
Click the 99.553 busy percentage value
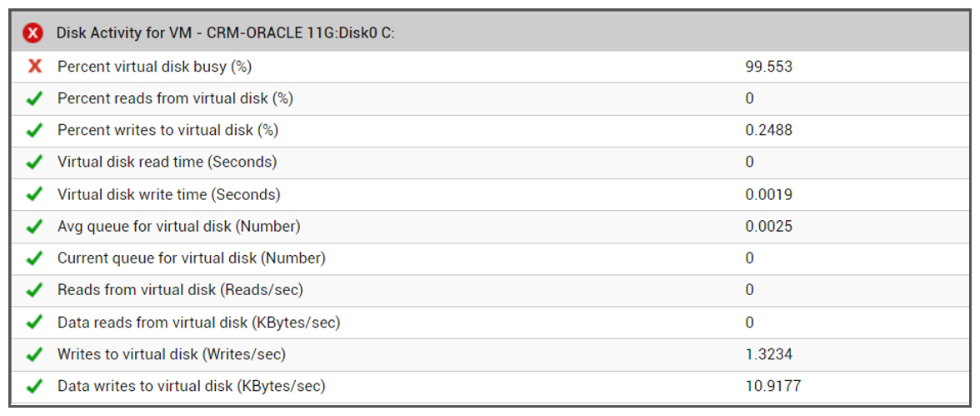768,67
